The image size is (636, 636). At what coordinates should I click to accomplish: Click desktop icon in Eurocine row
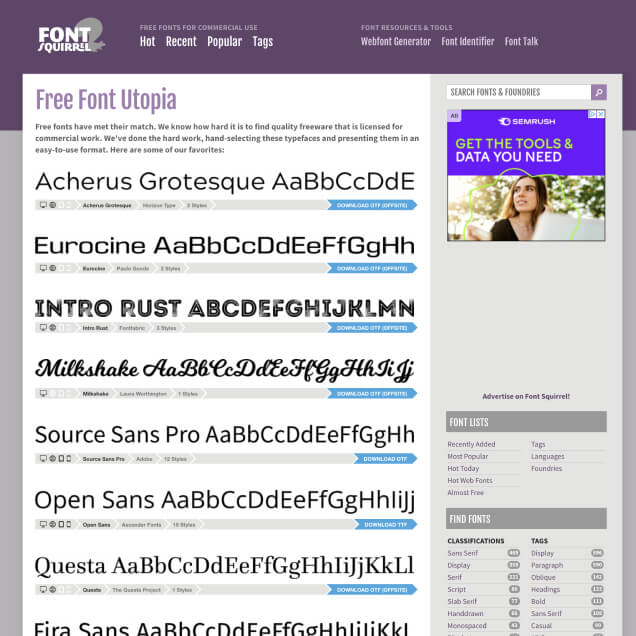click(43, 268)
